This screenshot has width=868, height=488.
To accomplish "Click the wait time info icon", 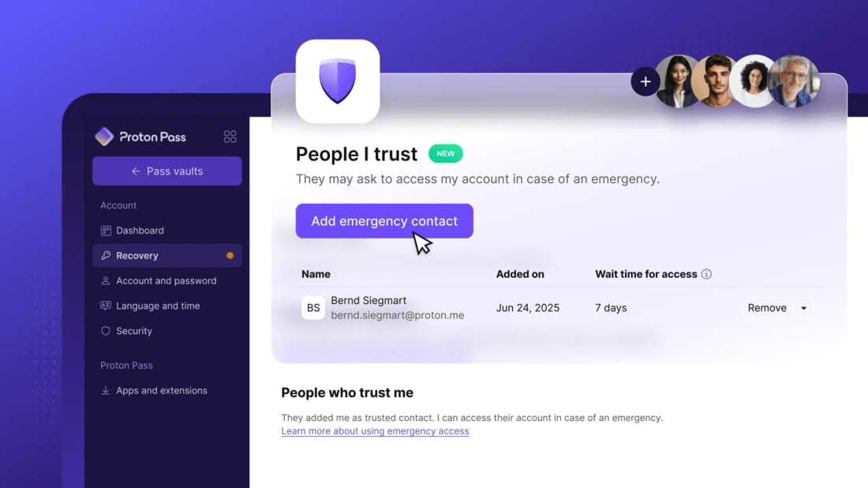I will tap(706, 274).
